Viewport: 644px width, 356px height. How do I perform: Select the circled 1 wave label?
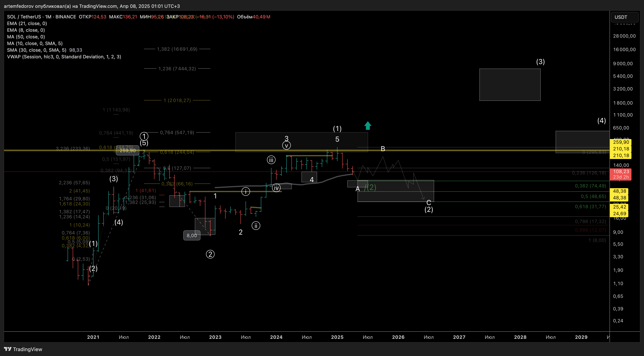(x=144, y=136)
